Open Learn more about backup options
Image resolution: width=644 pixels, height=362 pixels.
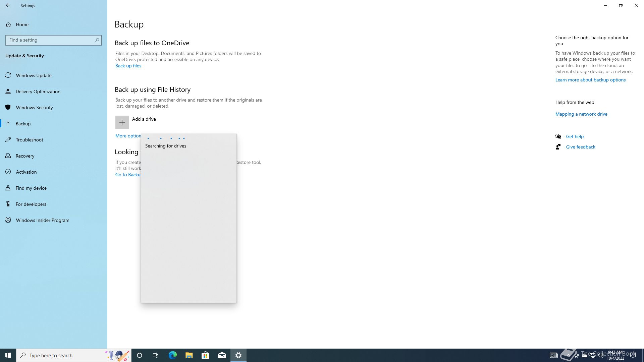(590, 80)
